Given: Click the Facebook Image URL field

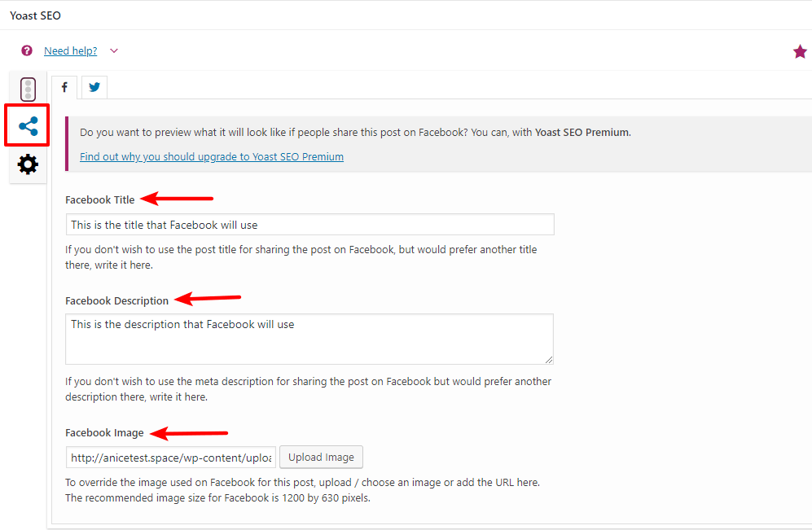Looking at the screenshot, I should coord(170,458).
